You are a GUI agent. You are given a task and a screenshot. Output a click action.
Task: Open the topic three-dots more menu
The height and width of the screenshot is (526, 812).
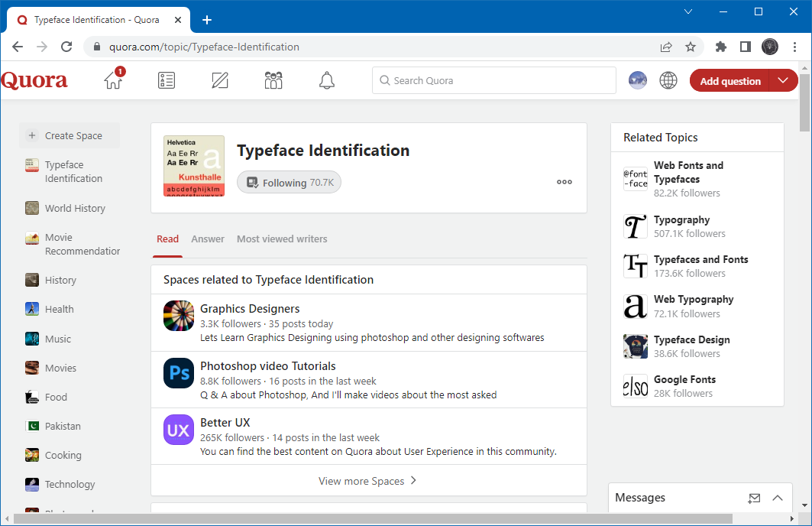565,182
